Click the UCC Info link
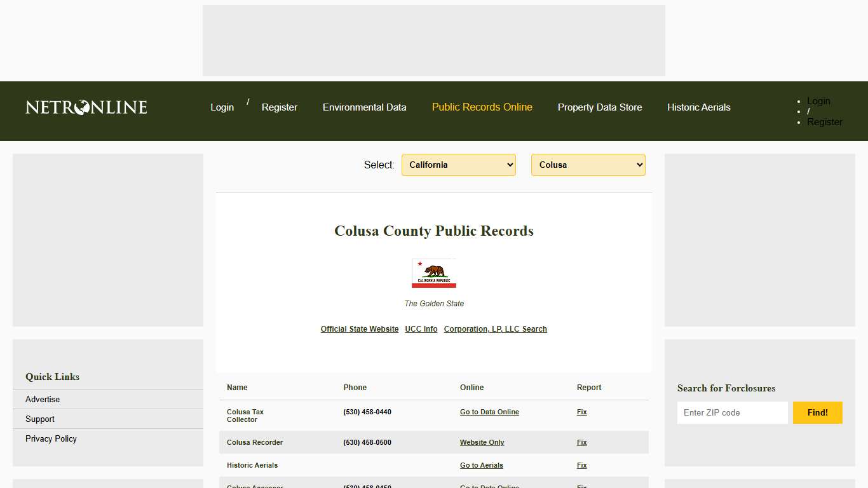The height and width of the screenshot is (488, 868). pyautogui.click(x=421, y=329)
